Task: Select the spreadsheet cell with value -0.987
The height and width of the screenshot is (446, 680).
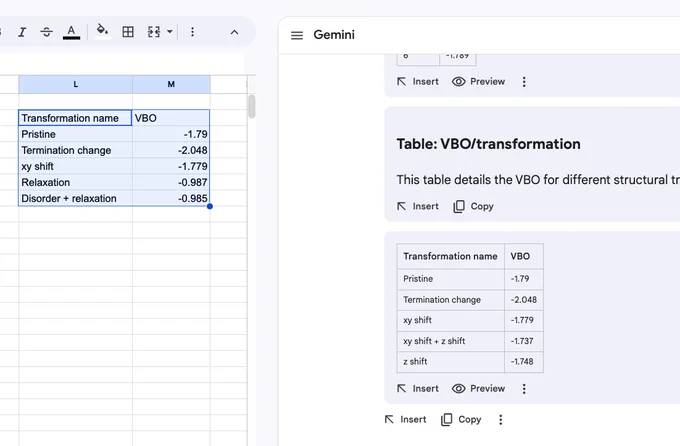Action: (171, 182)
